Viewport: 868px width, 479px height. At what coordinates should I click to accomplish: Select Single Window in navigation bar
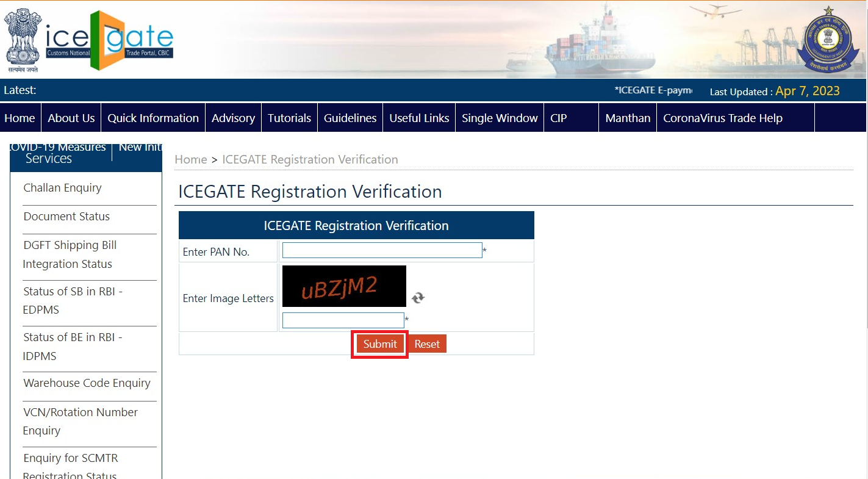tap(500, 118)
